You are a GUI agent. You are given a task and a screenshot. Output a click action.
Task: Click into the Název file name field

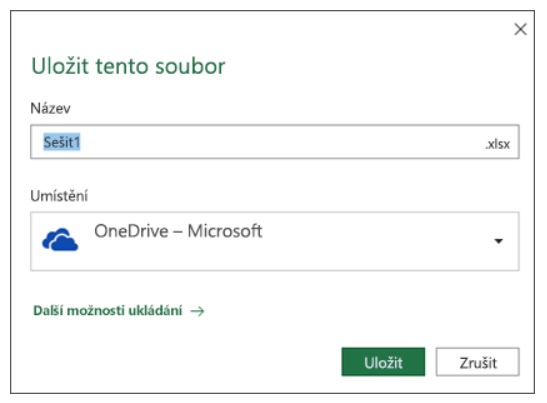point(275,142)
